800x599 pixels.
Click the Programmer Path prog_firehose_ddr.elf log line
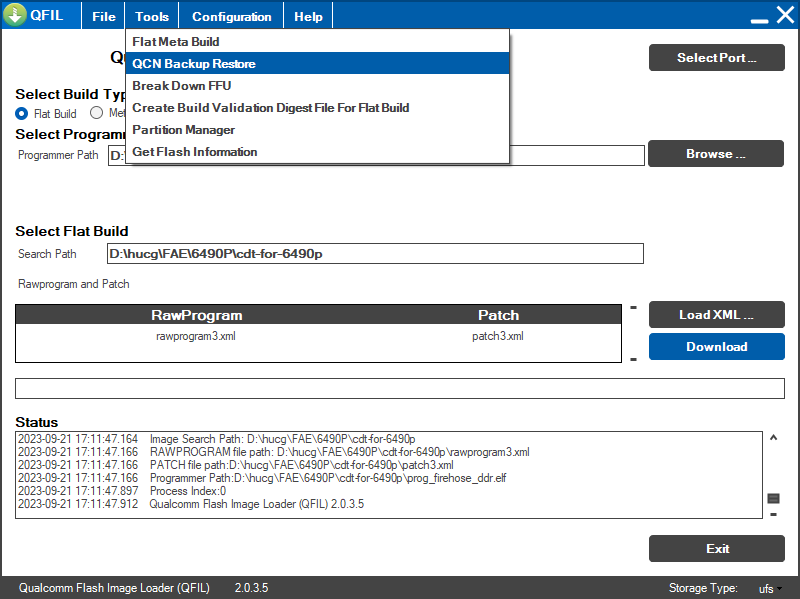(262, 478)
